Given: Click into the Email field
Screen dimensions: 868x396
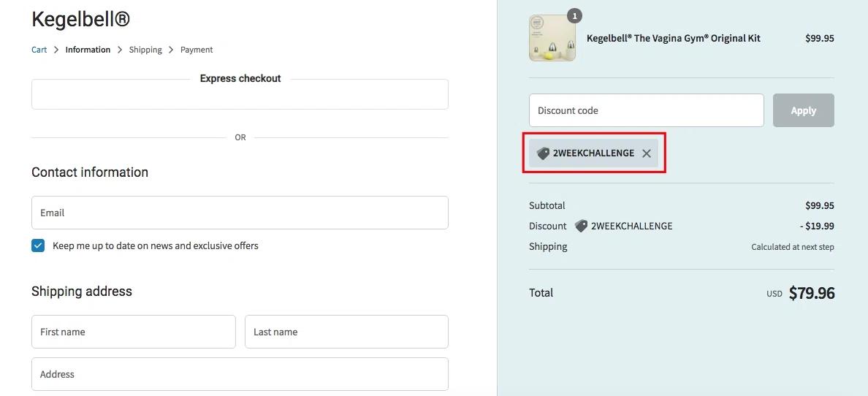Looking at the screenshot, I should [240, 213].
